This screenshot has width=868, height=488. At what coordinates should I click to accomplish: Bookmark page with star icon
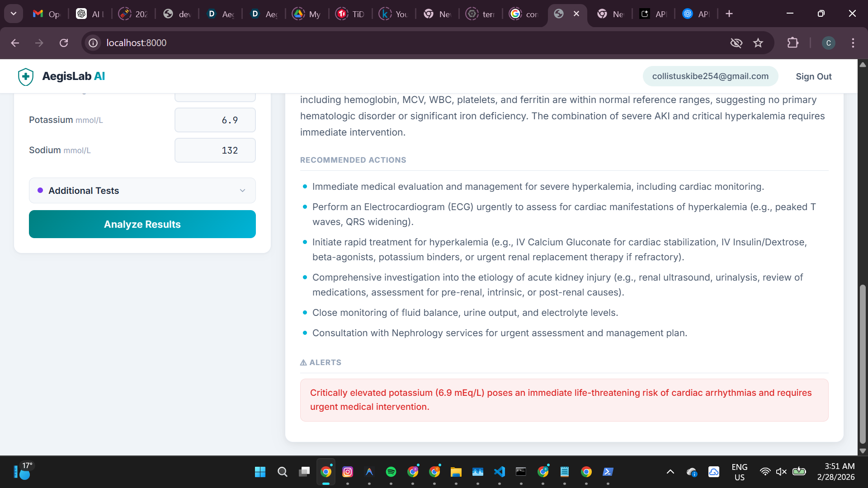[x=758, y=43]
